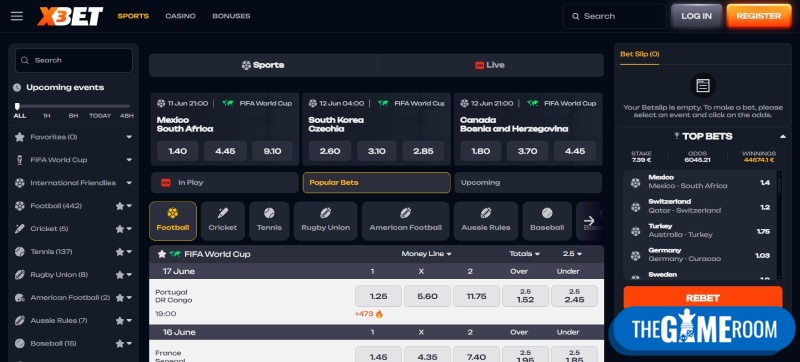Open the hamburger menu icon
Viewport: 800px width, 362px height.
tap(17, 16)
